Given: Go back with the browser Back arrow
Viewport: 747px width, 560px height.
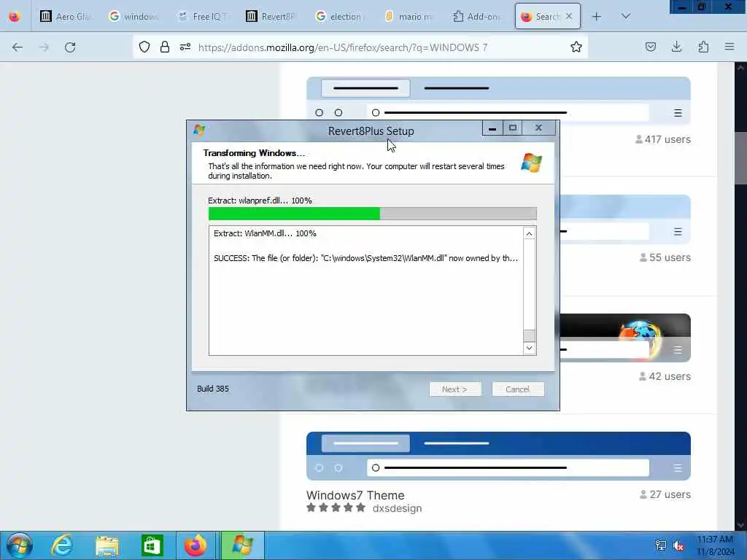Looking at the screenshot, I should click(18, 47).
